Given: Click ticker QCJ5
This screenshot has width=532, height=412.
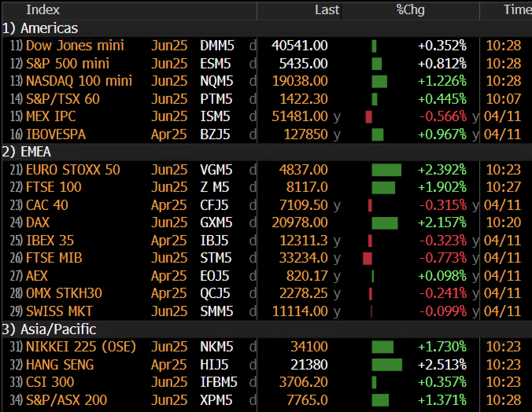Looking at the screenshot, I should 215,293.
